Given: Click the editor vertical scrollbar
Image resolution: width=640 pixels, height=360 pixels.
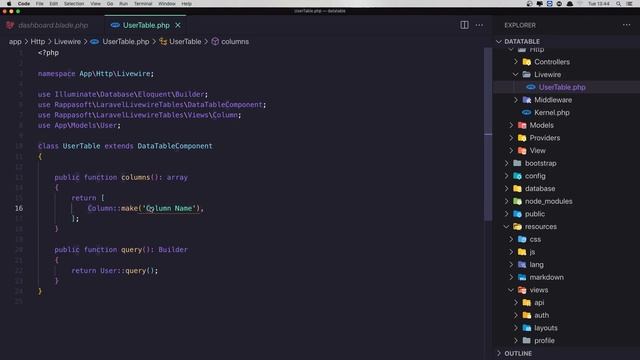Looking at the screenshot, I should [488, 134].
